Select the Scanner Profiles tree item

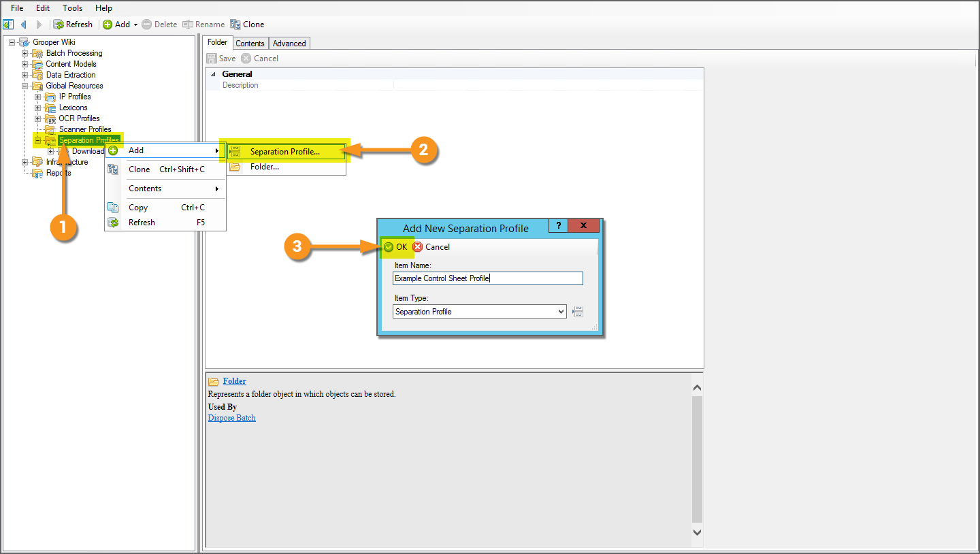pyautogui.click(x=85, y=129)
